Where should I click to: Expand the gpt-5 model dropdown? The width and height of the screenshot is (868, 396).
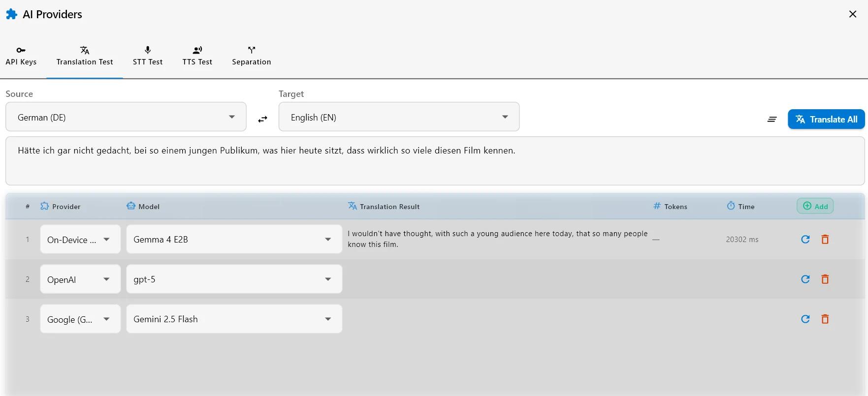234,279
